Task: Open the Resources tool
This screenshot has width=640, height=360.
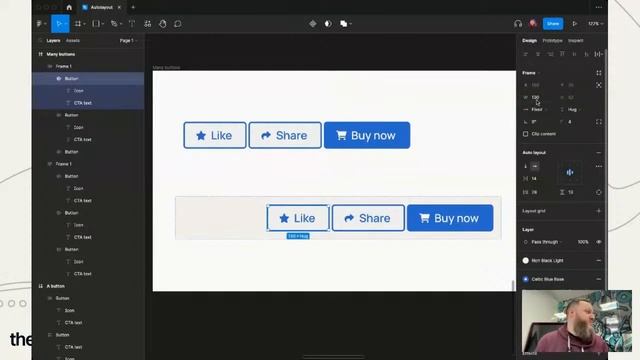Action: click(x=147, y=24)
